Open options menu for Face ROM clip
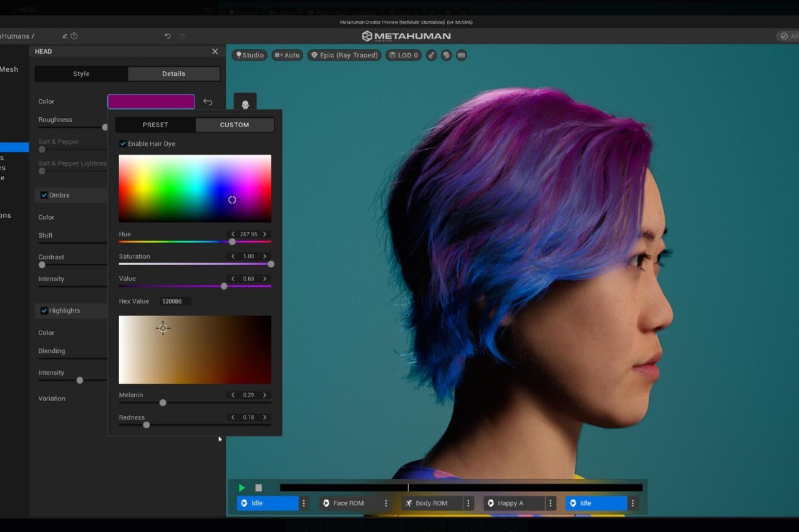This screenshot has height=532, width=799. (386, 503)
